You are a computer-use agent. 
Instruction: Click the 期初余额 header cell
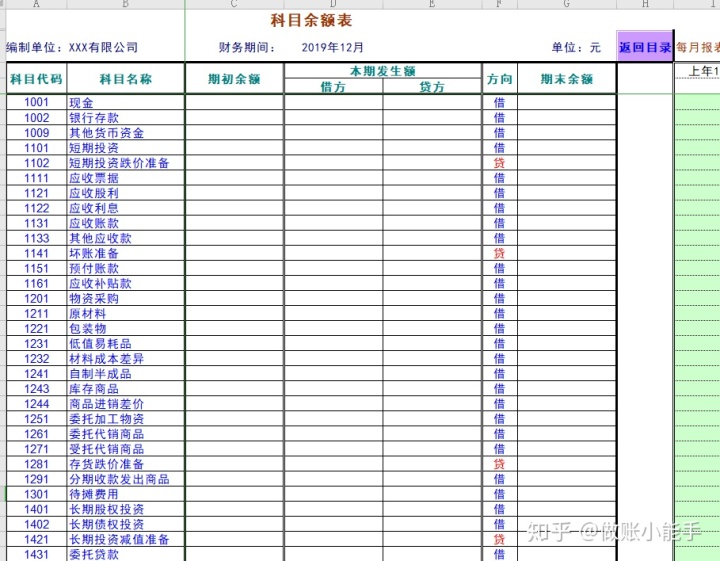tap(234, 79)
